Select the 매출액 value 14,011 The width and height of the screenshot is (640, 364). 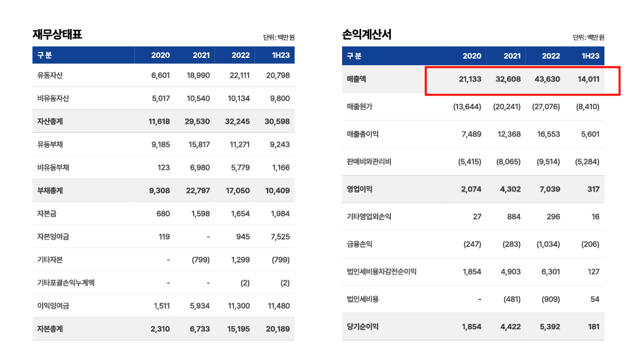589,79
